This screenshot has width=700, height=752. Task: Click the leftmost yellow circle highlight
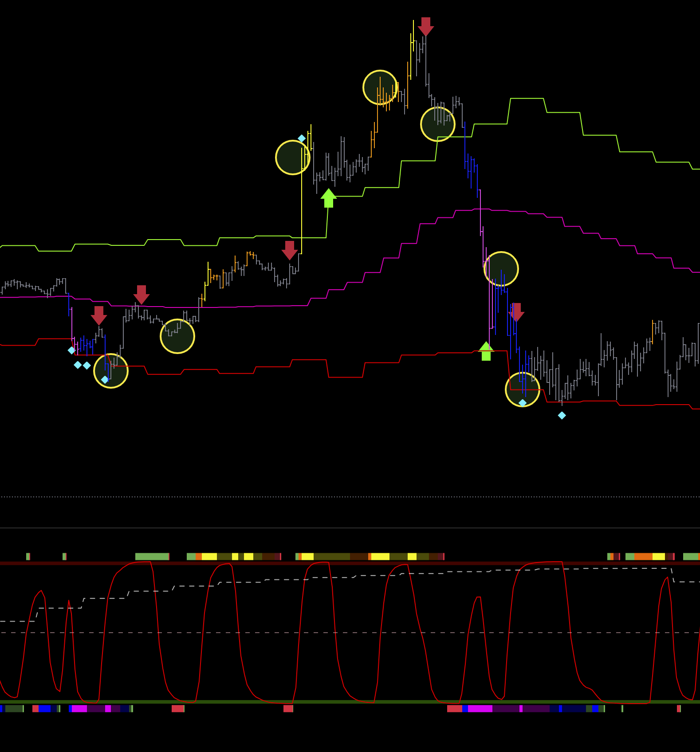pos(111,371)
